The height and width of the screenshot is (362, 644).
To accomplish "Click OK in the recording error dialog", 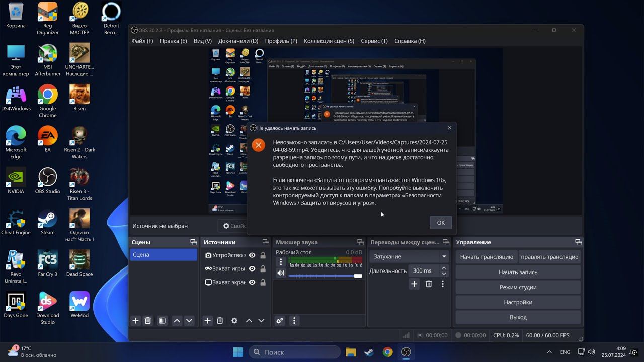I will [441, 223].
